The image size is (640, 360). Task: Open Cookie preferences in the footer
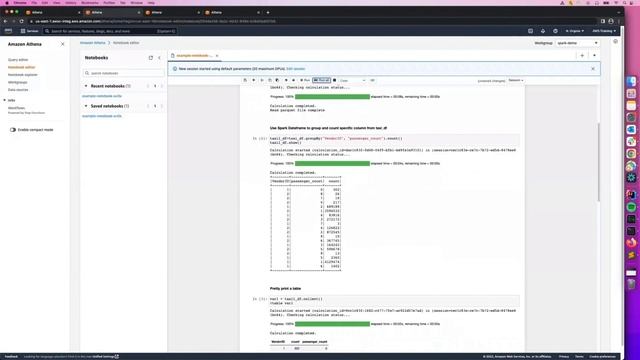(602, 357)
